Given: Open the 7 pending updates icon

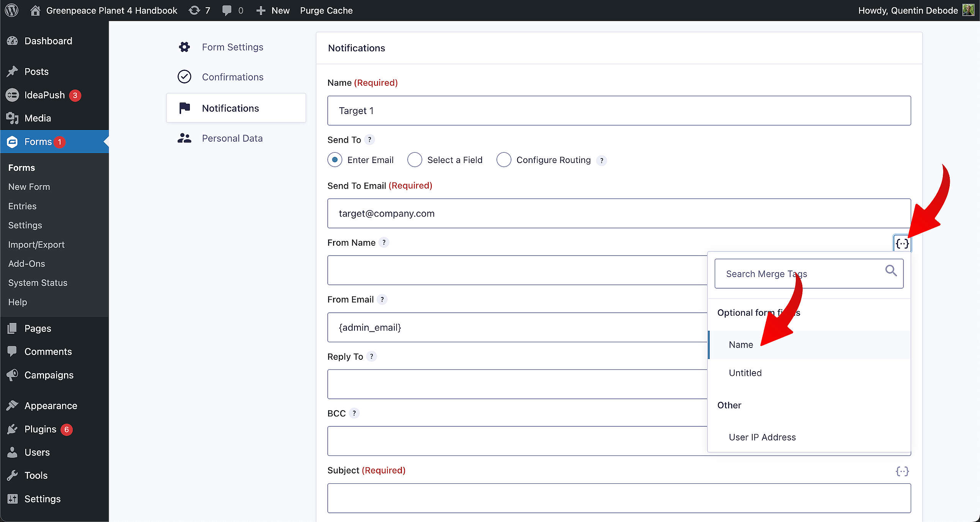Looking at the screenshot, I should point(199,10).
